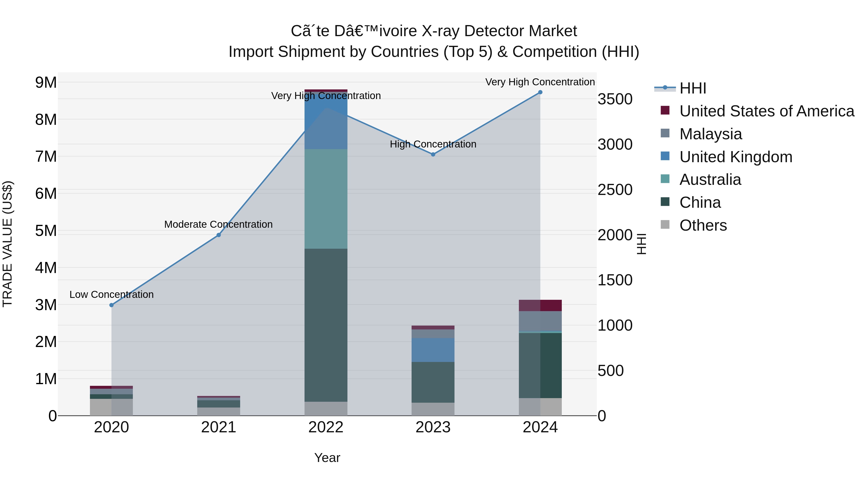Click 'Very High Concentration' label above 2024
868x488 pixels.
(540, 82)
